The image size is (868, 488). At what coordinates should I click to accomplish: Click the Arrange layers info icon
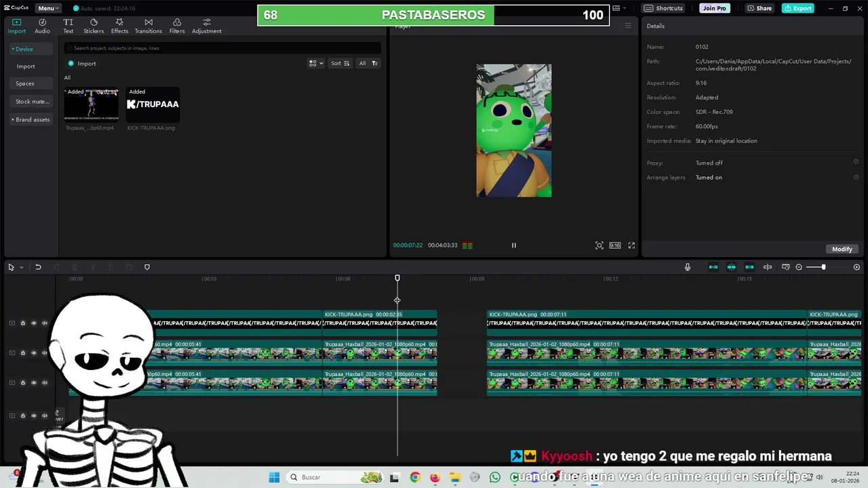tap(856, 177)
